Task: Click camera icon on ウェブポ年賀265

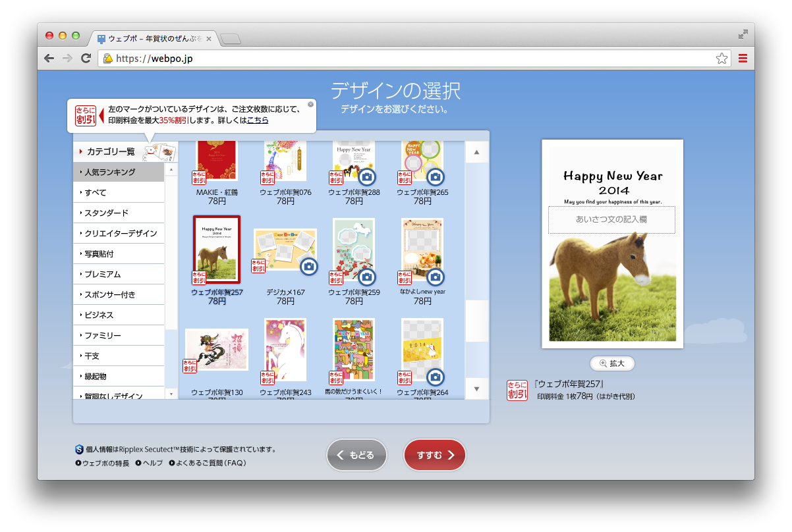Action: pyautogui.click(x=435, y=176)
